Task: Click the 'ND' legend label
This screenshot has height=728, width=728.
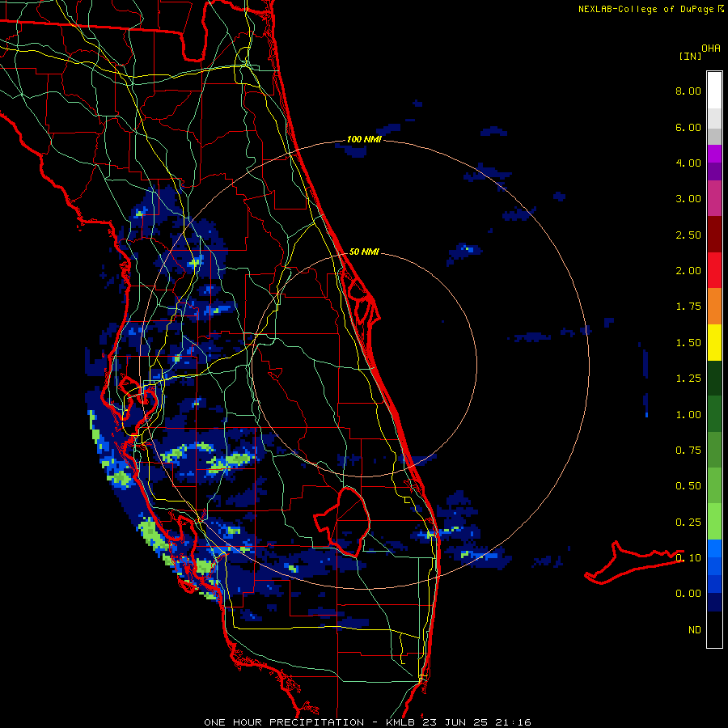Action: point(695,630)
